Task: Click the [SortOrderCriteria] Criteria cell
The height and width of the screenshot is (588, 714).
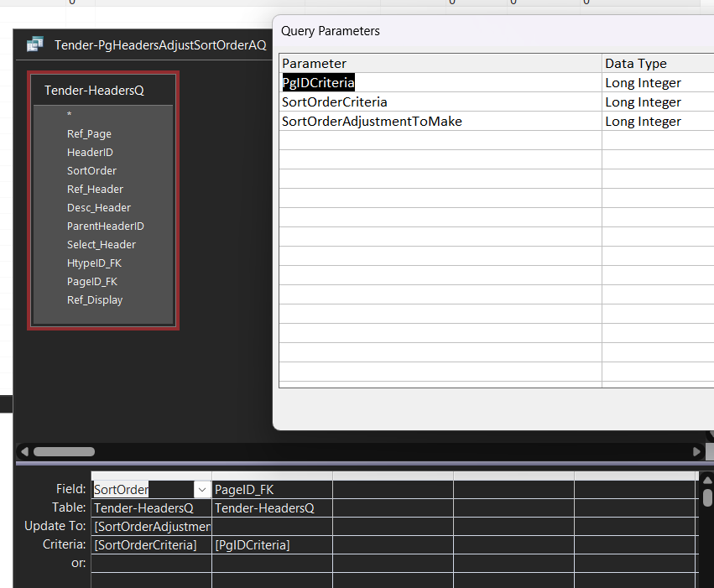Action: [151, 544]
